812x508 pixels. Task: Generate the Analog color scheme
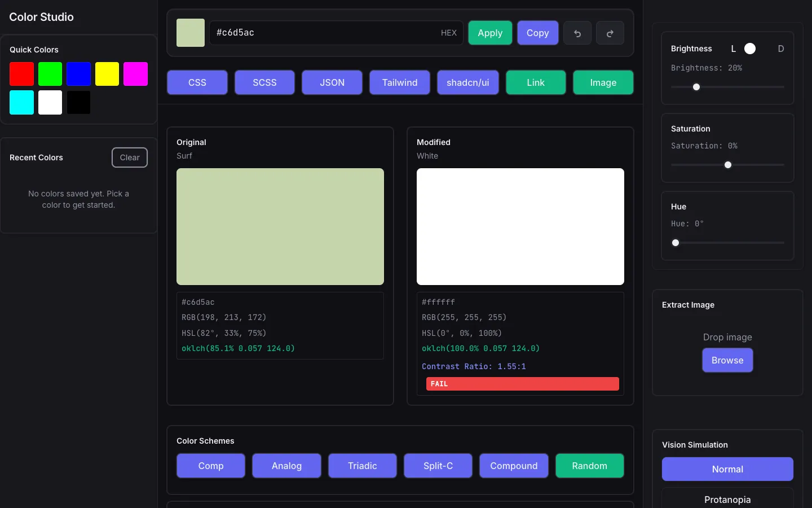286,466
